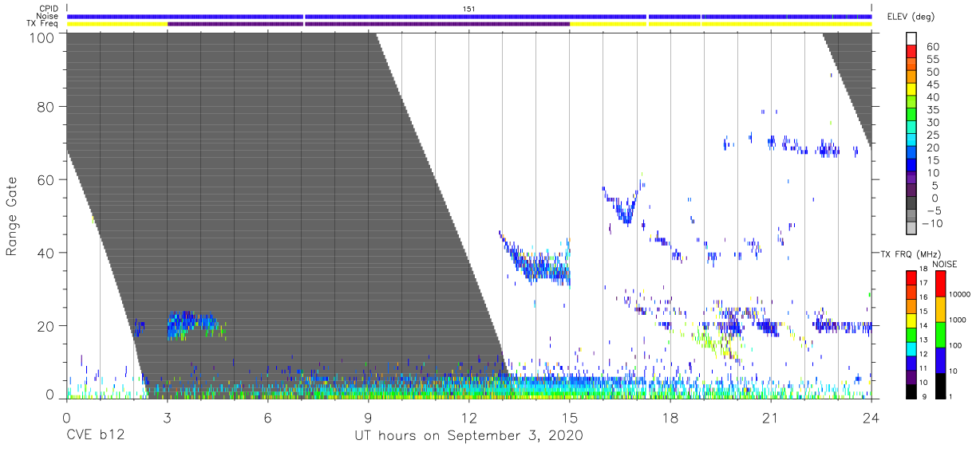
Task: Click the 100 tick on Range Gate axis
Action: click(x=42, y=37)
